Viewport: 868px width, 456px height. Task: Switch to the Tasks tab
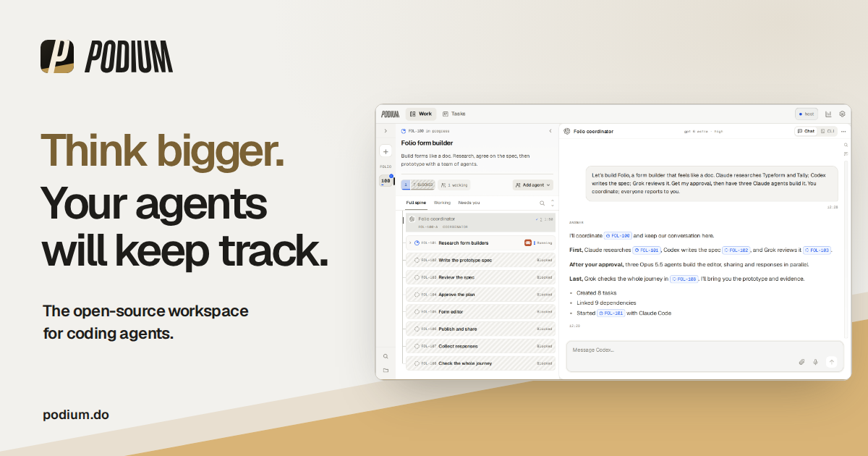pyautogui.click(x=454, y=114)
